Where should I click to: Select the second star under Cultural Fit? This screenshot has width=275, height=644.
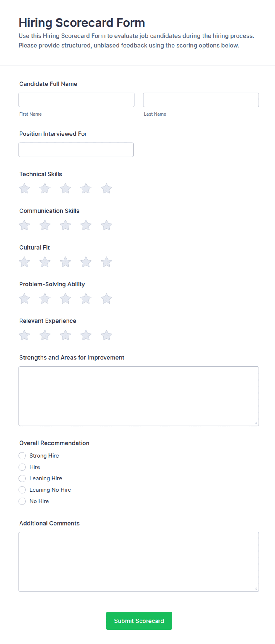[x=45, y=262]
